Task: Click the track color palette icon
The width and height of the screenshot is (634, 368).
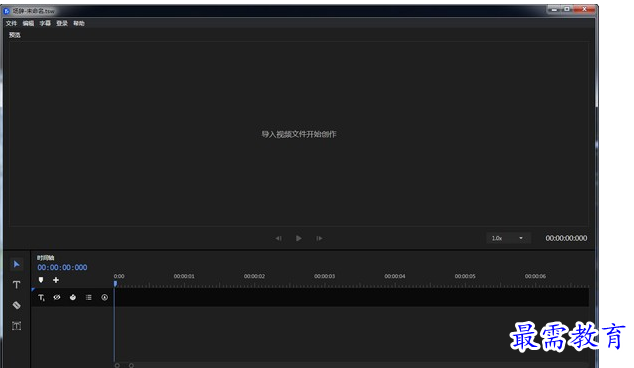Action: click(x=73, y=297)
